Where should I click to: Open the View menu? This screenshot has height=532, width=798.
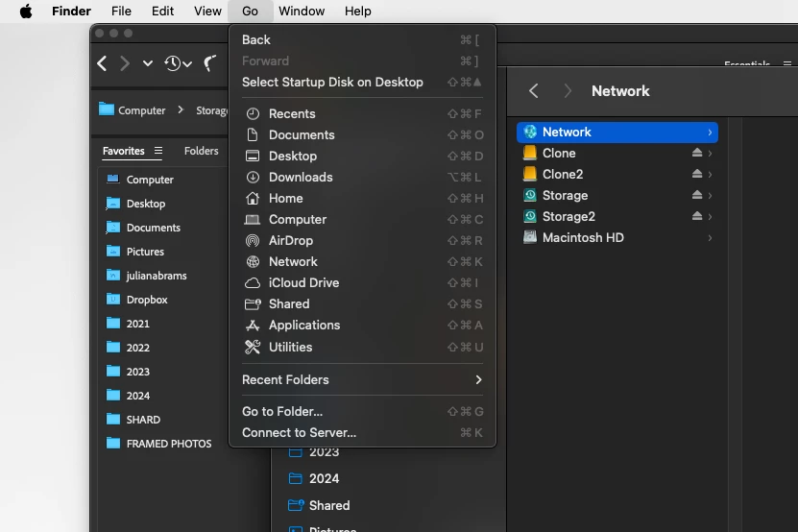(x=207, y=12)
